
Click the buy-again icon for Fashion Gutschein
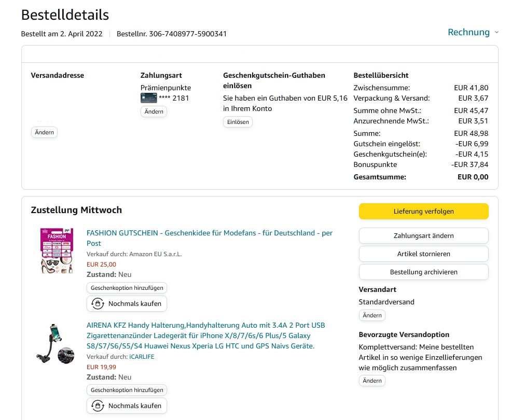97,304
